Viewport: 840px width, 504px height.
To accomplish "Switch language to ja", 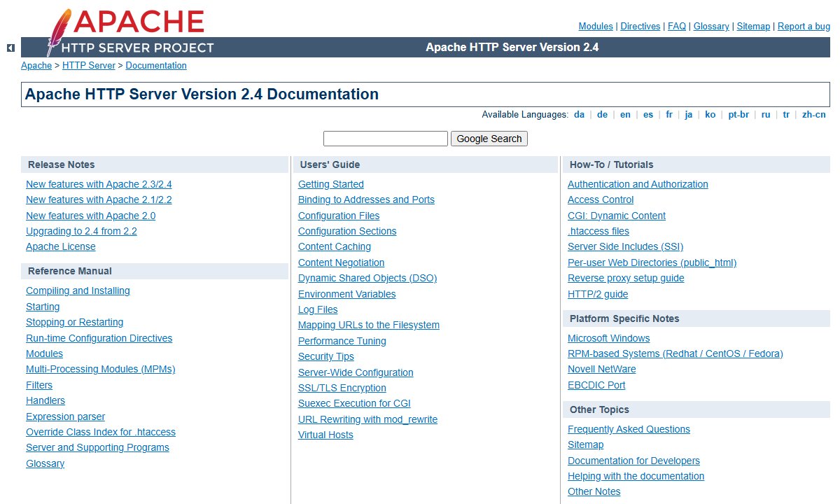I will tap(689, 115).
